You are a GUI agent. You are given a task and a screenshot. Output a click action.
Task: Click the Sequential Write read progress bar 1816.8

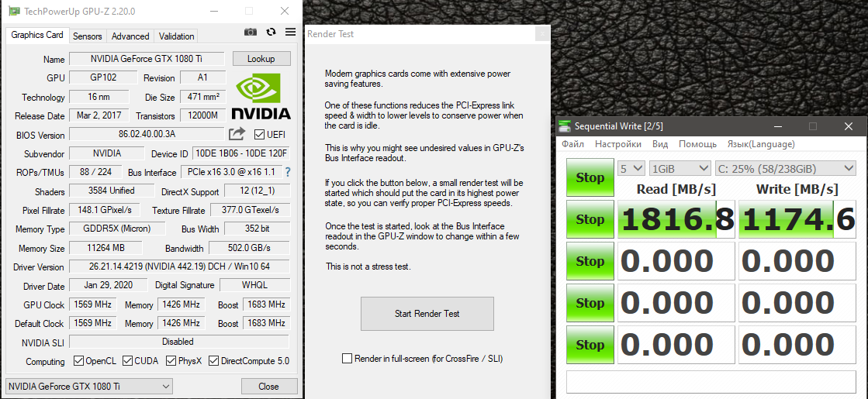point(676,219)
